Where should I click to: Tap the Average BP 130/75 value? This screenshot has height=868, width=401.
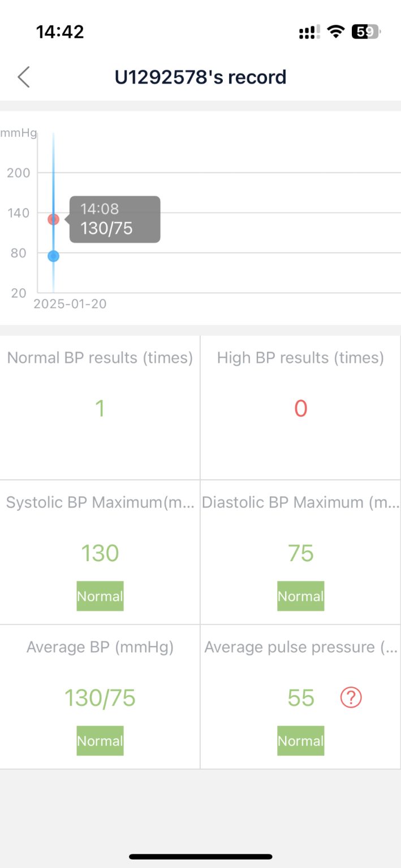100,698
